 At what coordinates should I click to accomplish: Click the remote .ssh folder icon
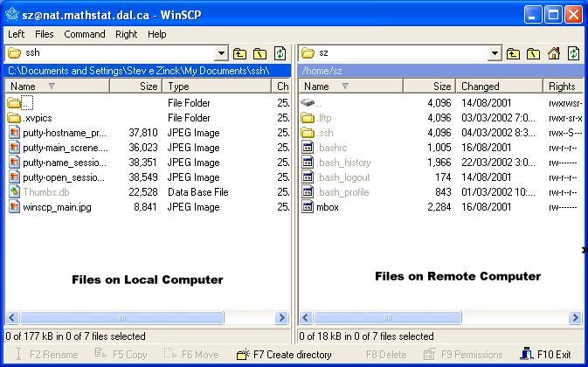(x=308, y=133)
